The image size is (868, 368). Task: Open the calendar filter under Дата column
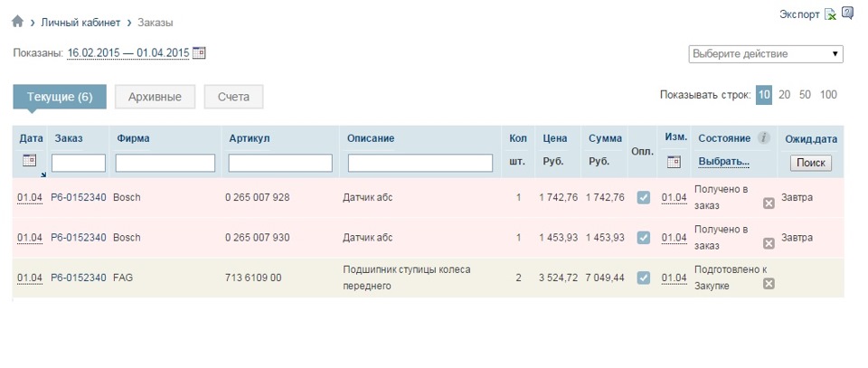(29, 161)
